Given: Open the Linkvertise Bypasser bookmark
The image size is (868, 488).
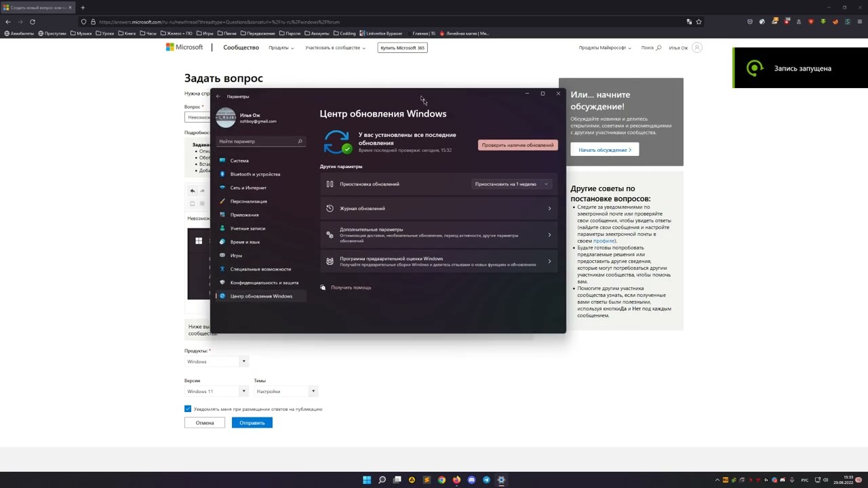Looking at the screenshot, I should pyautogui.click(x=381, y=33).
